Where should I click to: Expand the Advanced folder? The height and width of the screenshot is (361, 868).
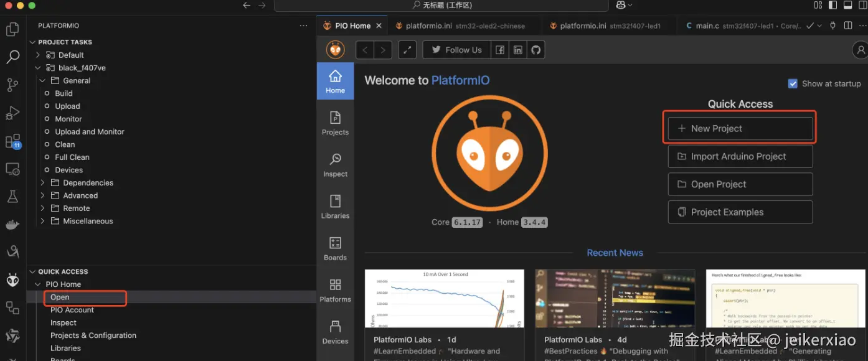pyautogui.click(x=42, y=195)
